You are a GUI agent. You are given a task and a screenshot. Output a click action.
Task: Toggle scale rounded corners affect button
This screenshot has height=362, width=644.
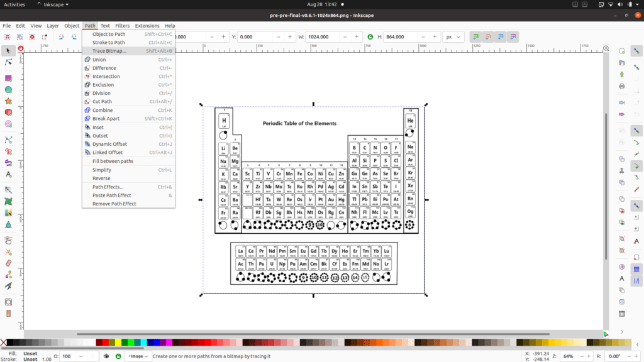pyautogui.click(x=488, y=36)
